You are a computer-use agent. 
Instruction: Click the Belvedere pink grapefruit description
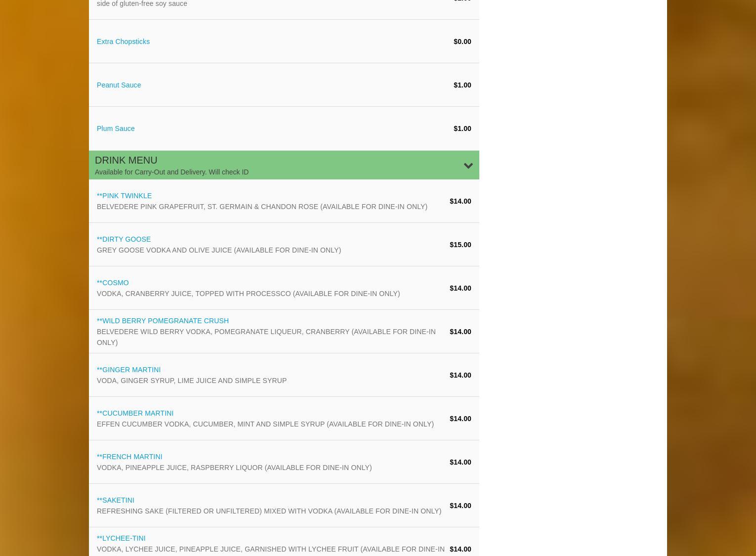click(262, 207)
